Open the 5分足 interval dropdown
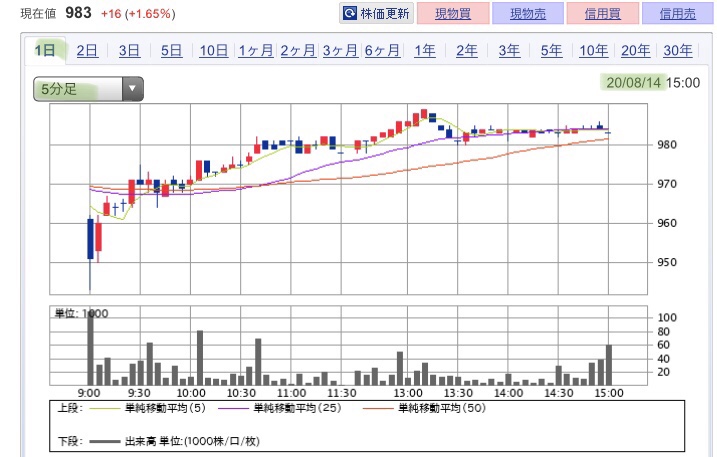 (88, 89)
